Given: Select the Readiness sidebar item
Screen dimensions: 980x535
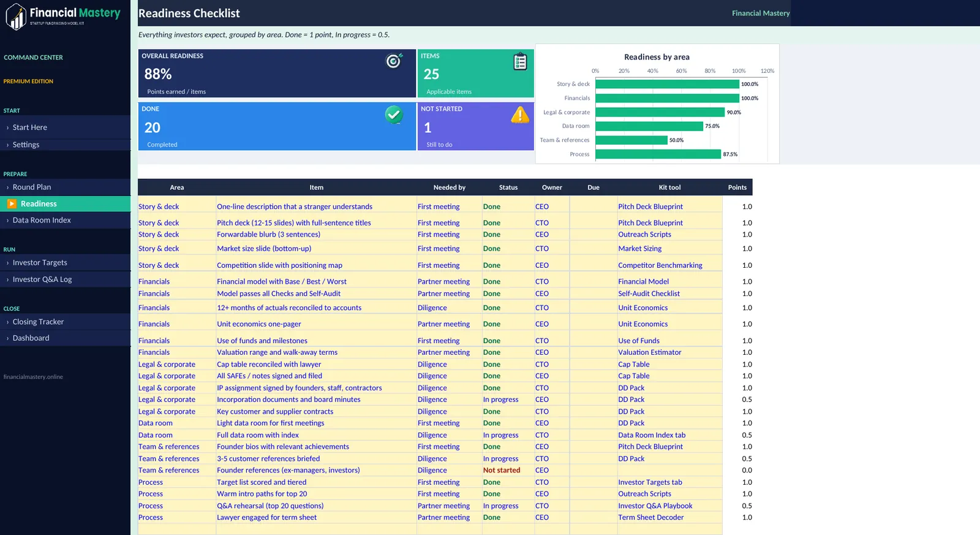Looking at the screenshot, I should click(66, 203).
